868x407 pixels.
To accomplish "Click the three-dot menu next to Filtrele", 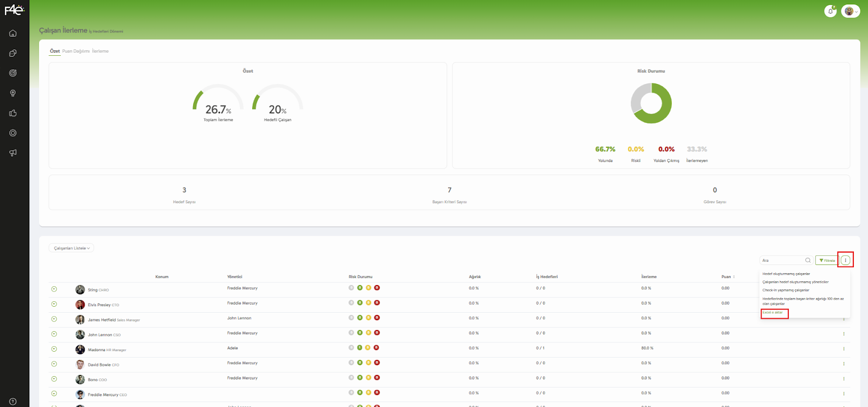I will tap(845, 261).
